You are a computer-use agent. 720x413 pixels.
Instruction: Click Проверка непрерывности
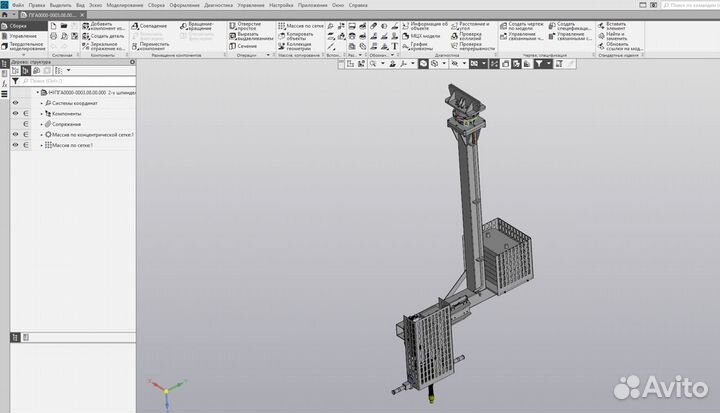[x=473, y=46]
